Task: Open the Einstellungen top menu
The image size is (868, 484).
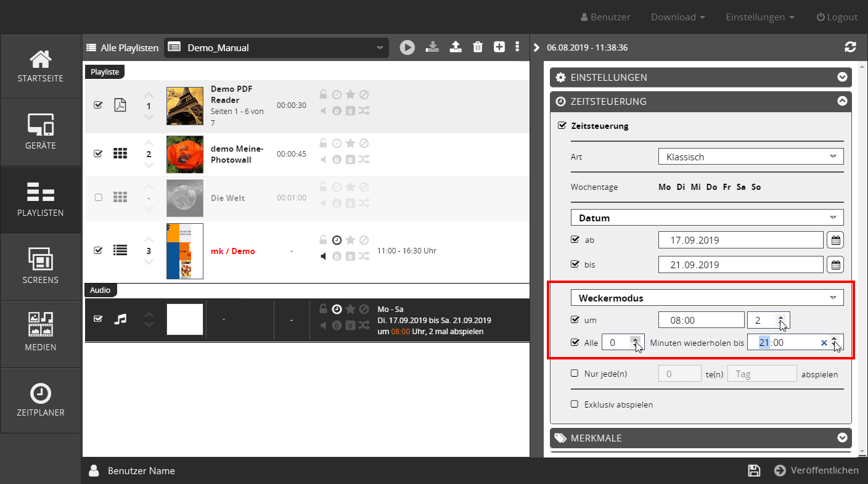Action: pyautogui.click(x=759, y=17)
